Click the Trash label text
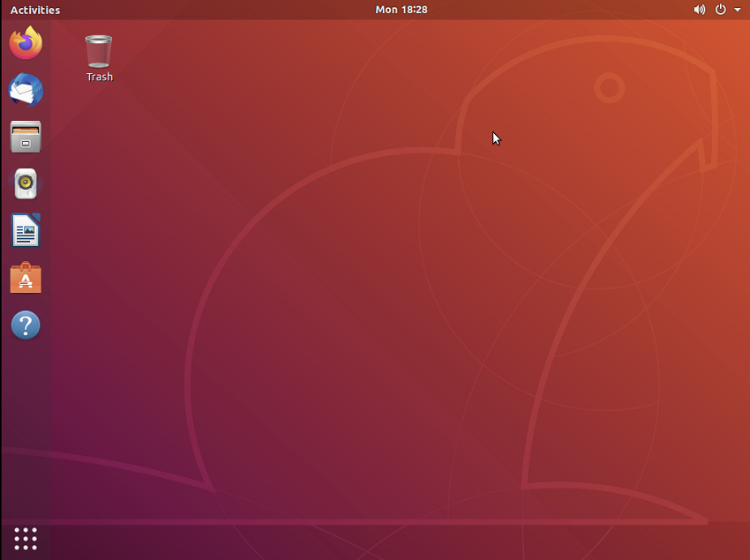Screen dimensions: 750x560 point(100,77)
